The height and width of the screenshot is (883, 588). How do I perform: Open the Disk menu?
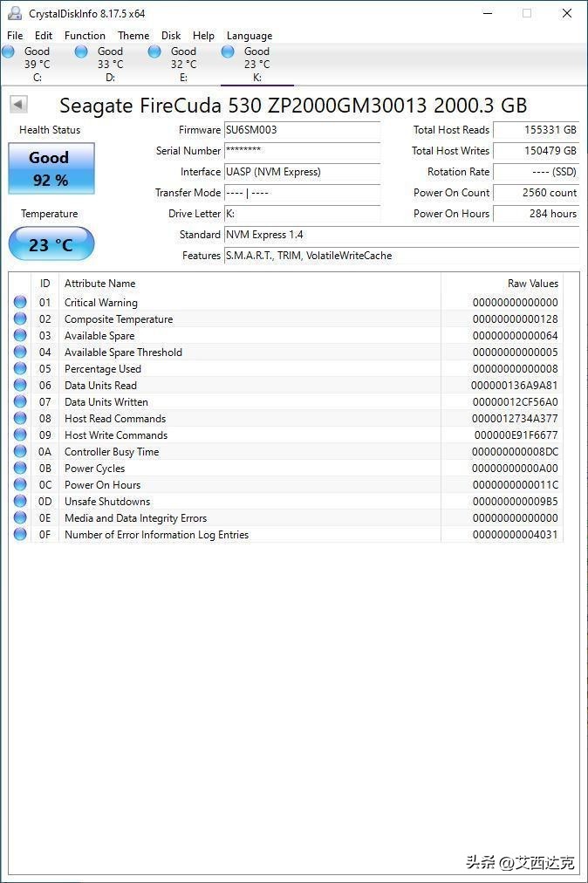coord(171,35)
